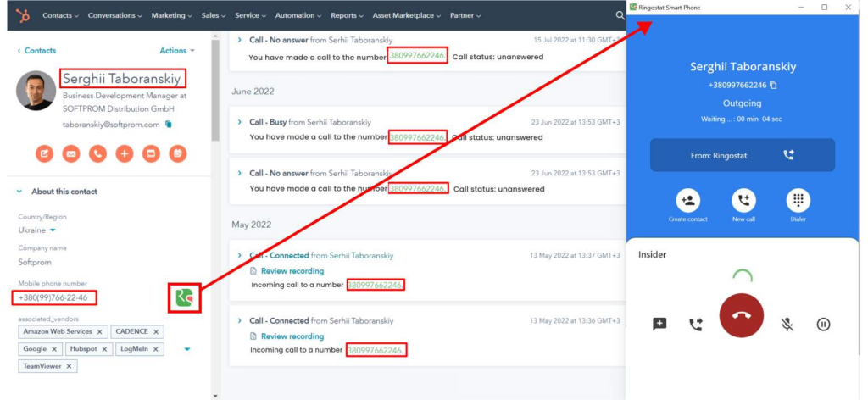The width and height of the screenshot is (868, 411).
Task: Hang up with red end call button
Action: [741, 315]
